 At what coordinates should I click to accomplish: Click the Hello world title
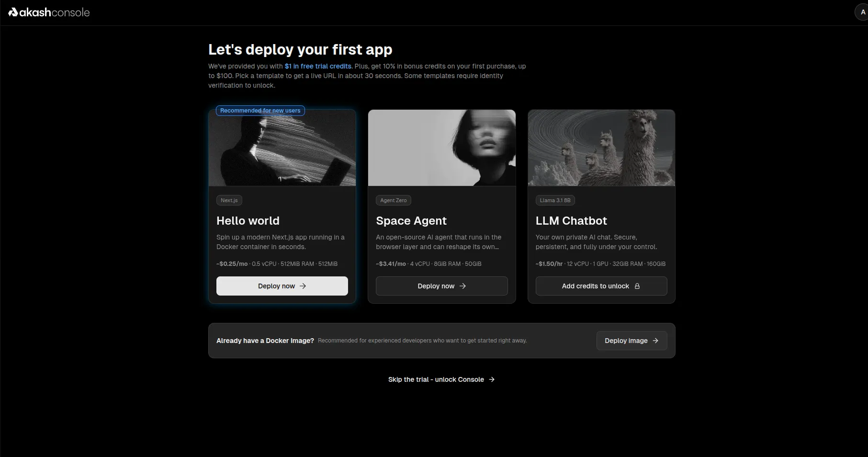248,221
